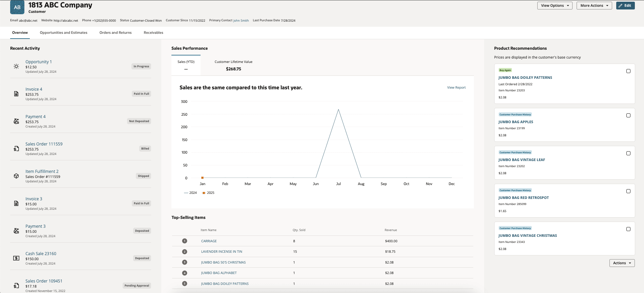Open the More Actions dropdown
This screenshot has height=293, width=644.
(x=594, y=5)
